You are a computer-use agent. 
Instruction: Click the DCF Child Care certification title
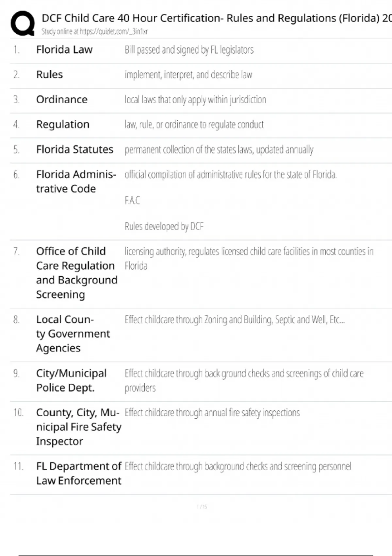(x=216, y=18)
